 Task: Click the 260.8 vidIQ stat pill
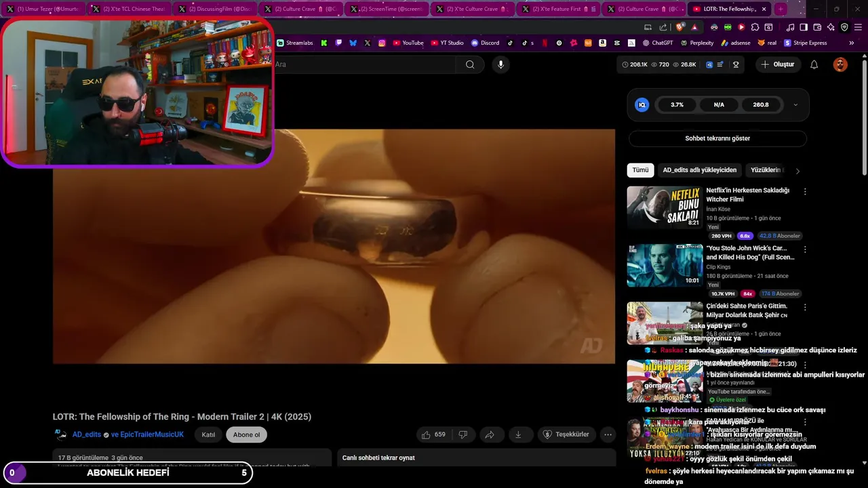click(x=761, y=105)
